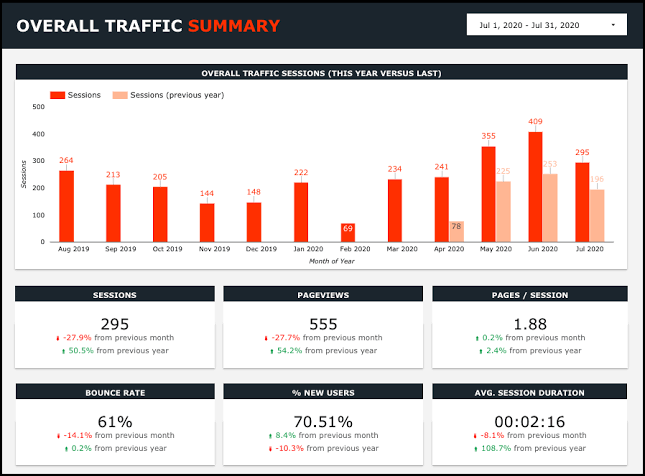Click the Jun 2020 previous-year bar labeled 253
The image size is (645, 476).
[x=550, y=208]
